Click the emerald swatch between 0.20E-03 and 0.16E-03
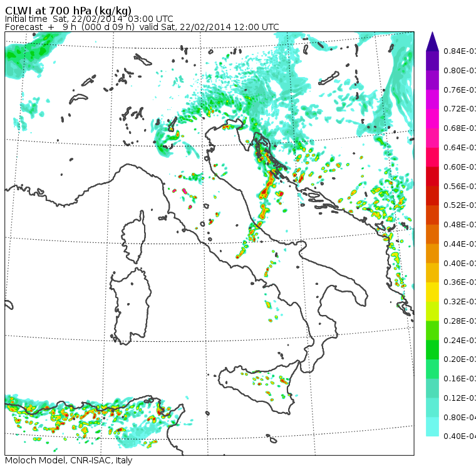Screen dimensions: 476x469 [x=433, y=369]
